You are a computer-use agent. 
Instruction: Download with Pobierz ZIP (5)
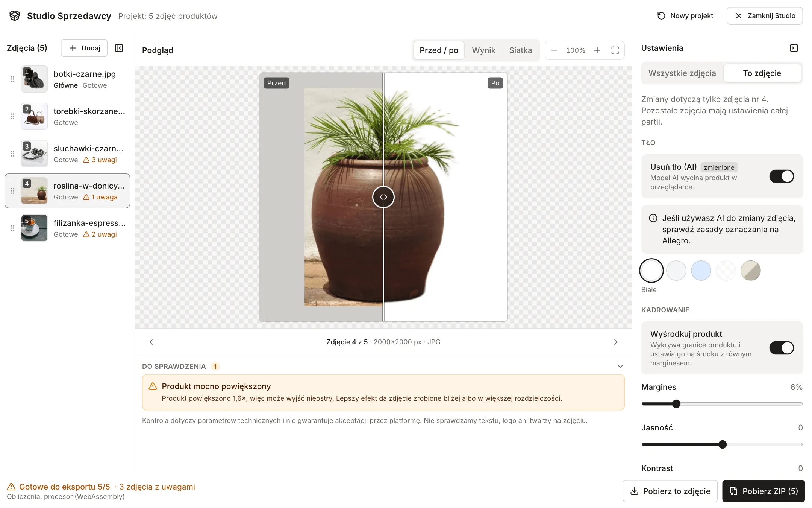pyautogui.click(x=764, y=491)
